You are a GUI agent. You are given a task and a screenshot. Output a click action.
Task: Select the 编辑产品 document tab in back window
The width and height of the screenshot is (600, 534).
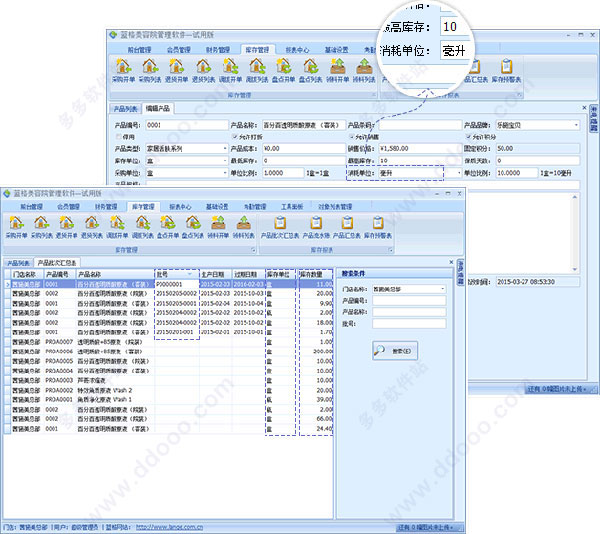[x=158, y=108]
